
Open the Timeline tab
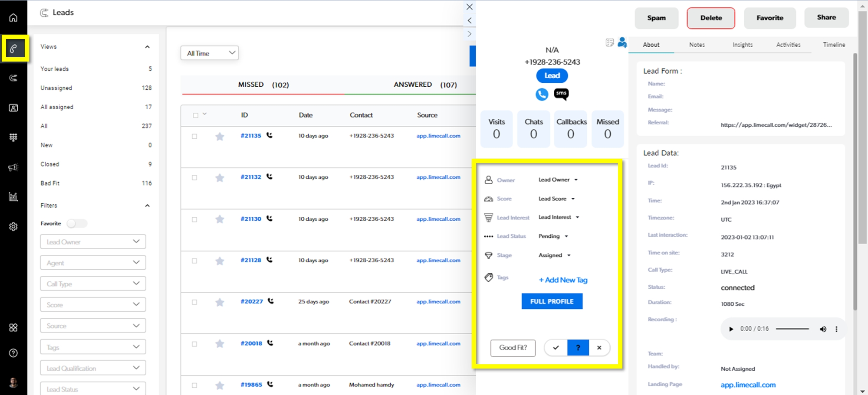(834, 45)
